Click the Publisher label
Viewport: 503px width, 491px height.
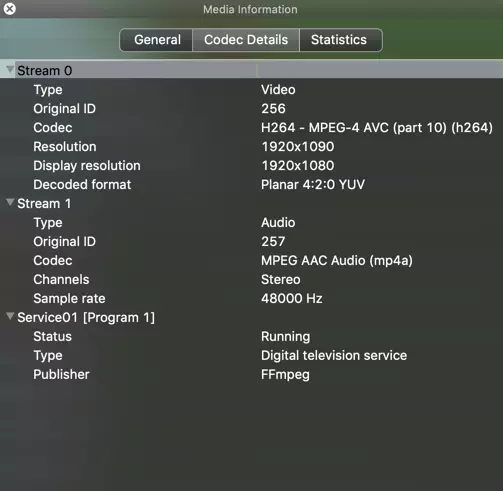click(61, 375)
